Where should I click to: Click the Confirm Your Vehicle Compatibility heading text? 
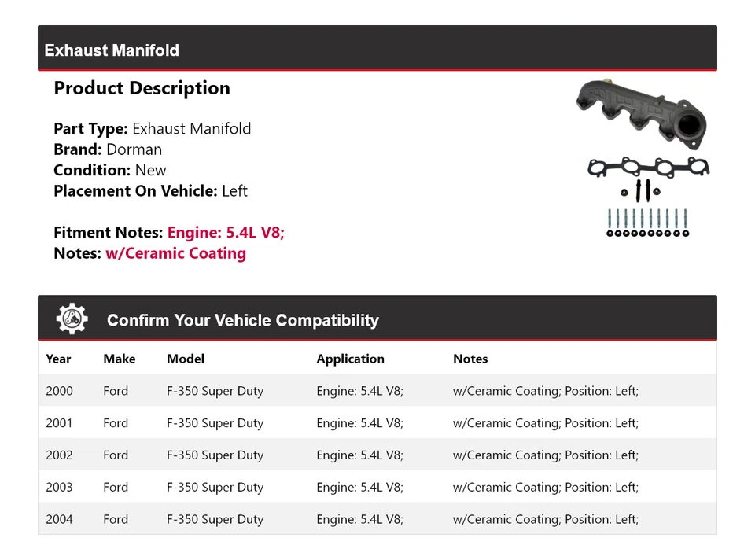click(242, 320)
